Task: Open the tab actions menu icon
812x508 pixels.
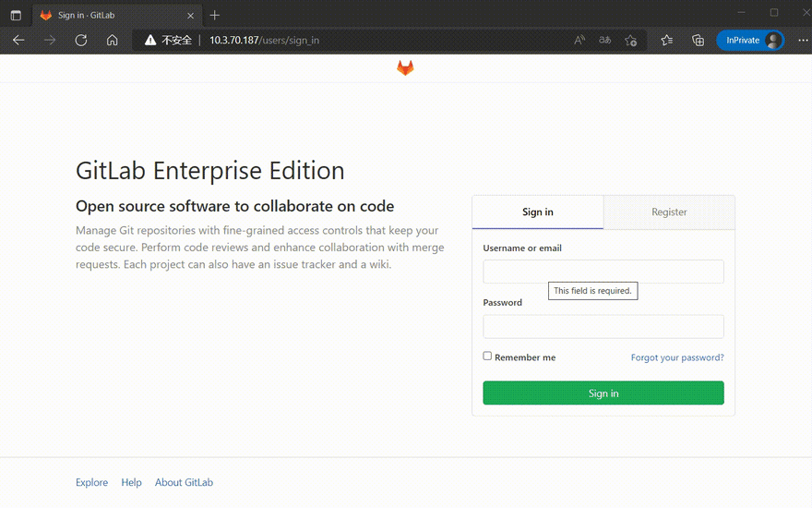Action: [x=16, y=15]
